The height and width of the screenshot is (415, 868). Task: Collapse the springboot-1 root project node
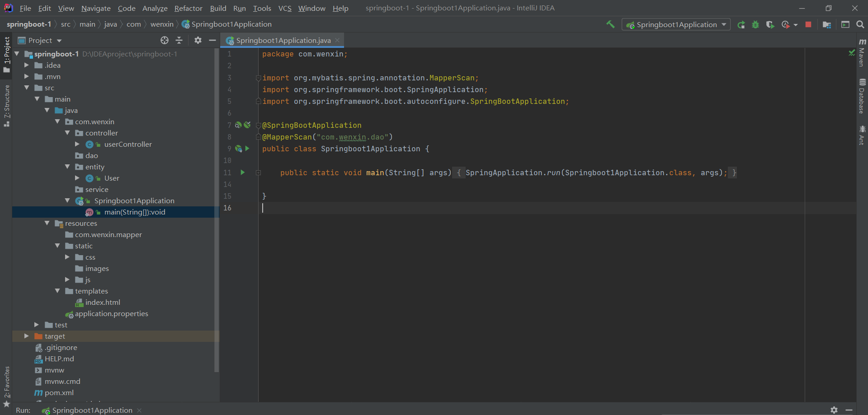(17, 54)
